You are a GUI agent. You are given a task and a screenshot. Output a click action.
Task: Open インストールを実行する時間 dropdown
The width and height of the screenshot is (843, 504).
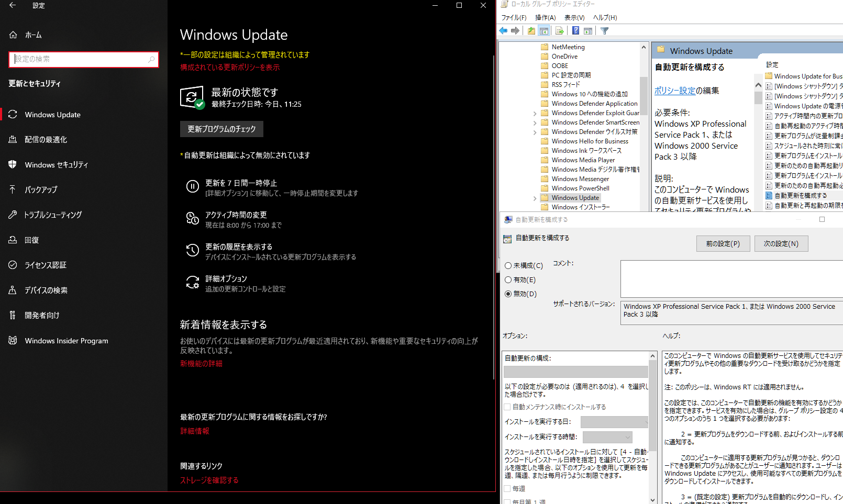coord(607,437)
